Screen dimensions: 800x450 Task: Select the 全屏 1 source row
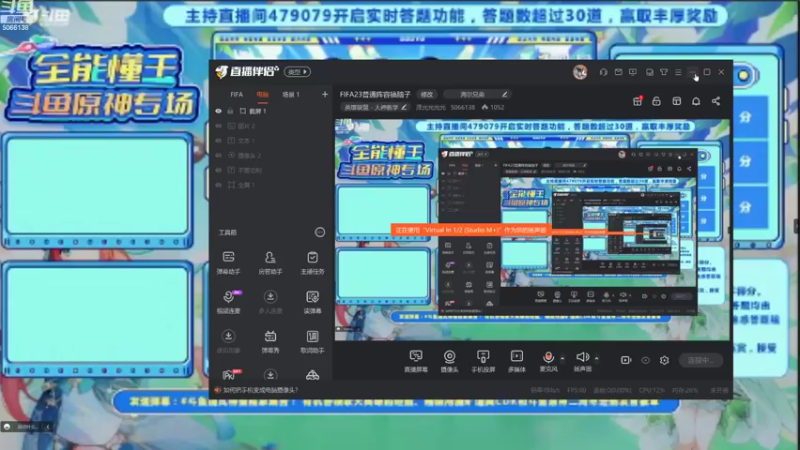pos(270,185)
